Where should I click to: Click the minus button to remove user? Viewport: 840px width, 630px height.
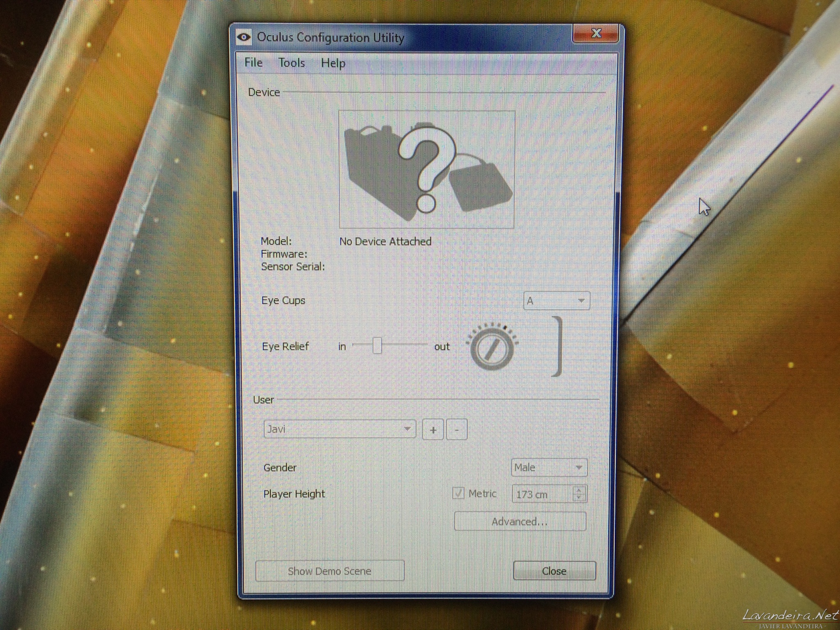coord(457,430)
